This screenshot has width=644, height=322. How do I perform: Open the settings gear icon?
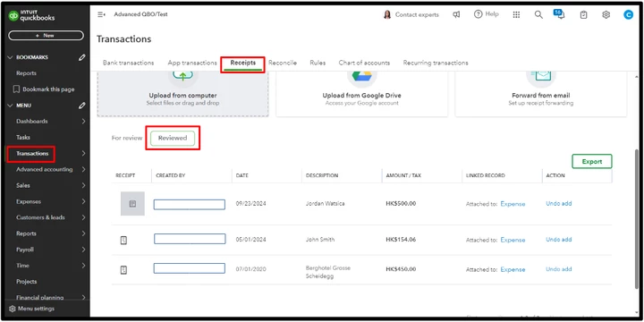[x=606, y=15]
